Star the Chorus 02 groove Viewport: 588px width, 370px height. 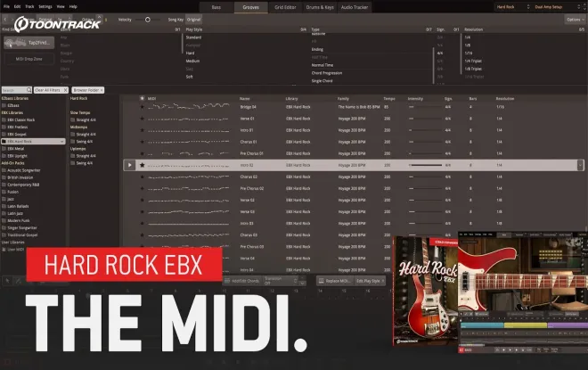coord(143,177)
